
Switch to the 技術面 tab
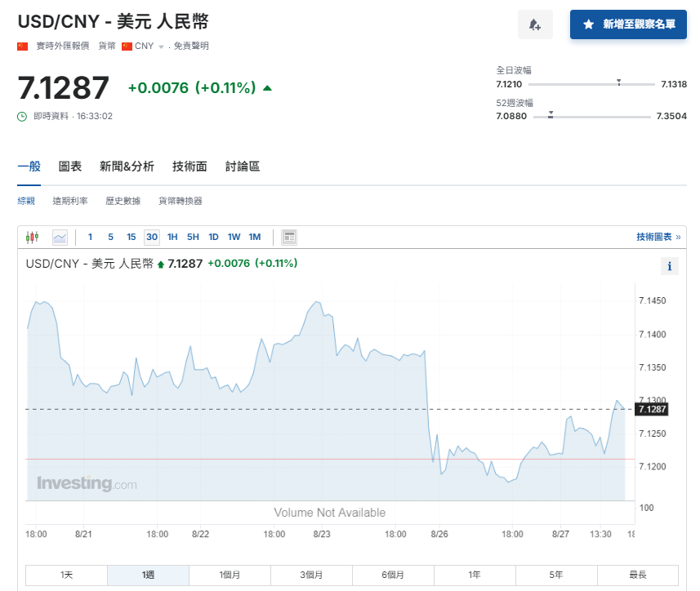[189, 167]
